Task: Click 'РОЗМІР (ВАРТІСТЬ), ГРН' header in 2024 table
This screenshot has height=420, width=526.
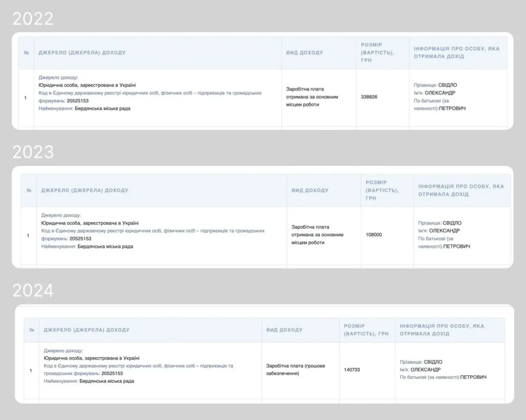Action: click(366, 330)
